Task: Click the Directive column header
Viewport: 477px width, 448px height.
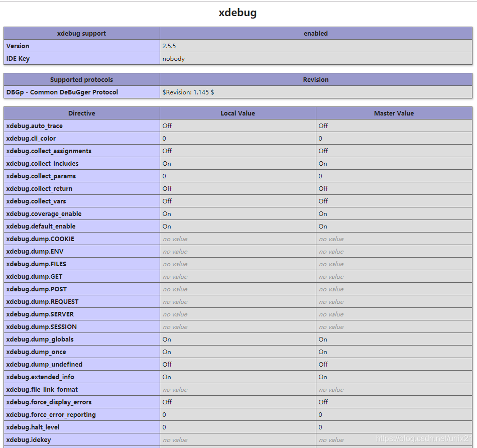Action: point(81,113)
